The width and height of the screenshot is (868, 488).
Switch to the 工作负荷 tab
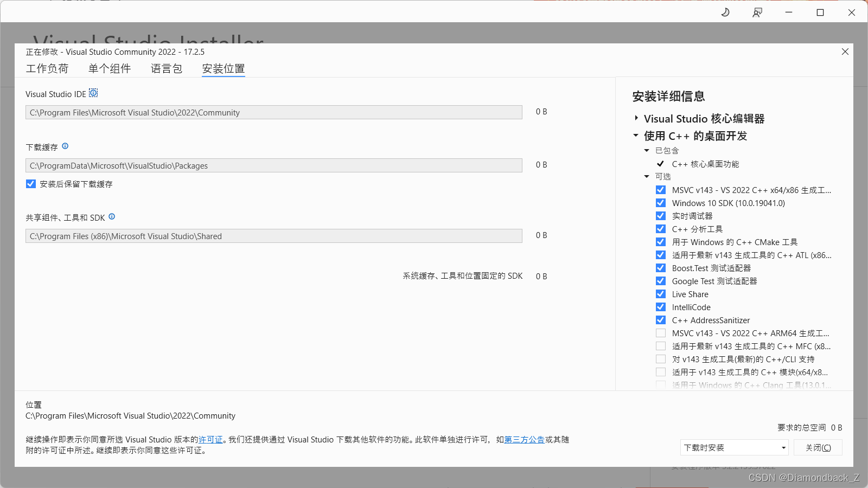point(47,68)
